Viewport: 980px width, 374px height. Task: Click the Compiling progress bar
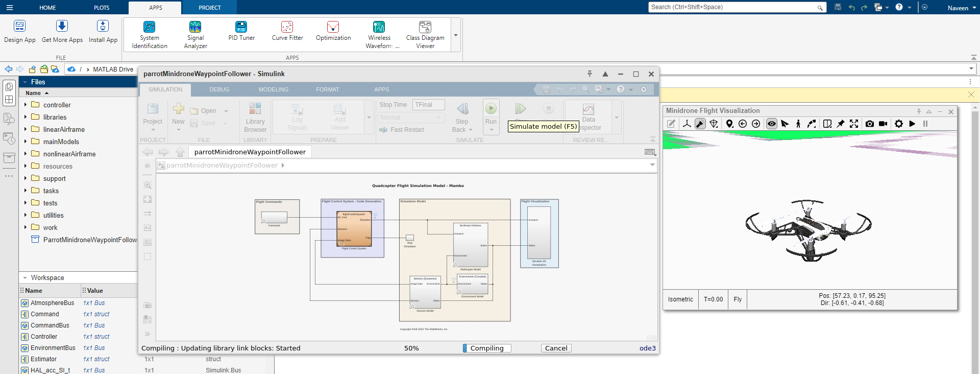(x=486, y=348)
